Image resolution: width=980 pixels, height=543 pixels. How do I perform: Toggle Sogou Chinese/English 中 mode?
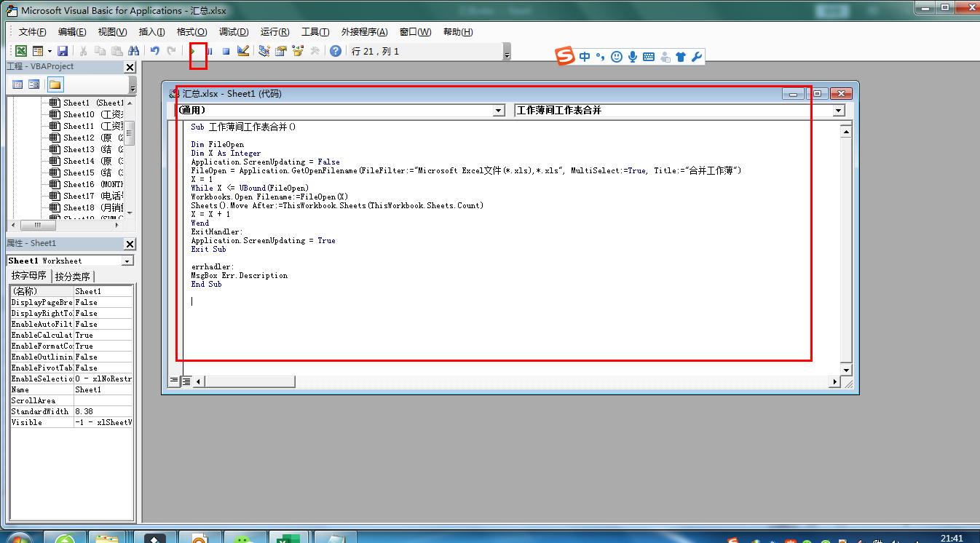tap(585, 56)
